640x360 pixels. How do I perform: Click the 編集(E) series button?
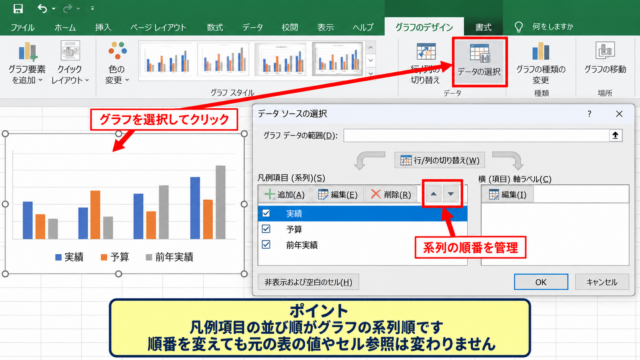pyautogui.click(x=338, y=195)
